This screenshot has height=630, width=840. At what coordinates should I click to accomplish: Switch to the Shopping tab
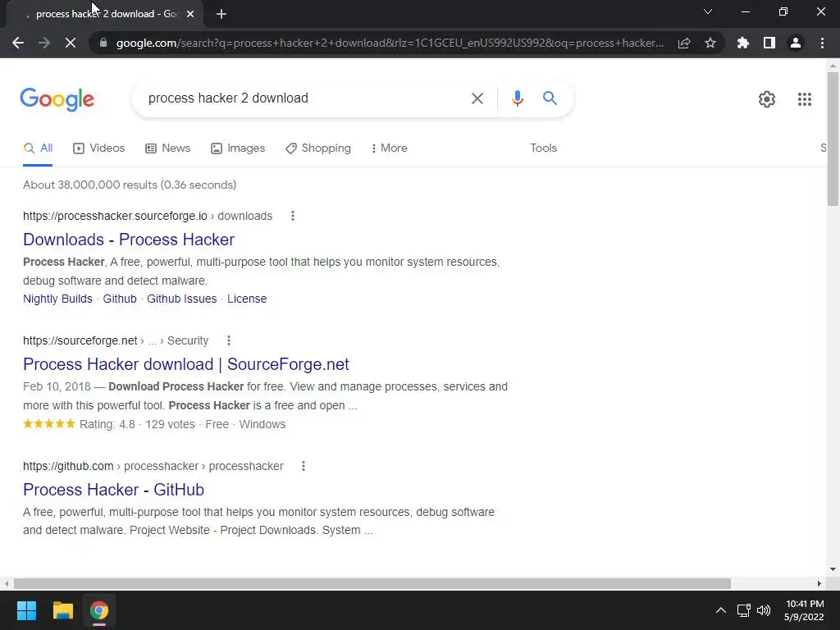(x=318, y=148)
